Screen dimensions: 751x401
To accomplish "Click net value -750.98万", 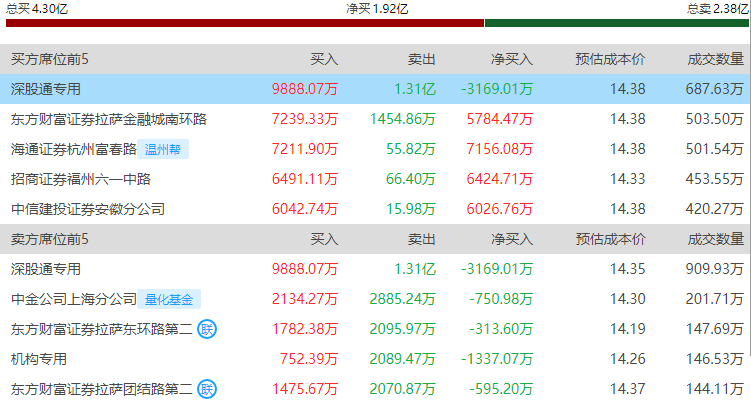I will pyautogui.click(x=501, y=299).
